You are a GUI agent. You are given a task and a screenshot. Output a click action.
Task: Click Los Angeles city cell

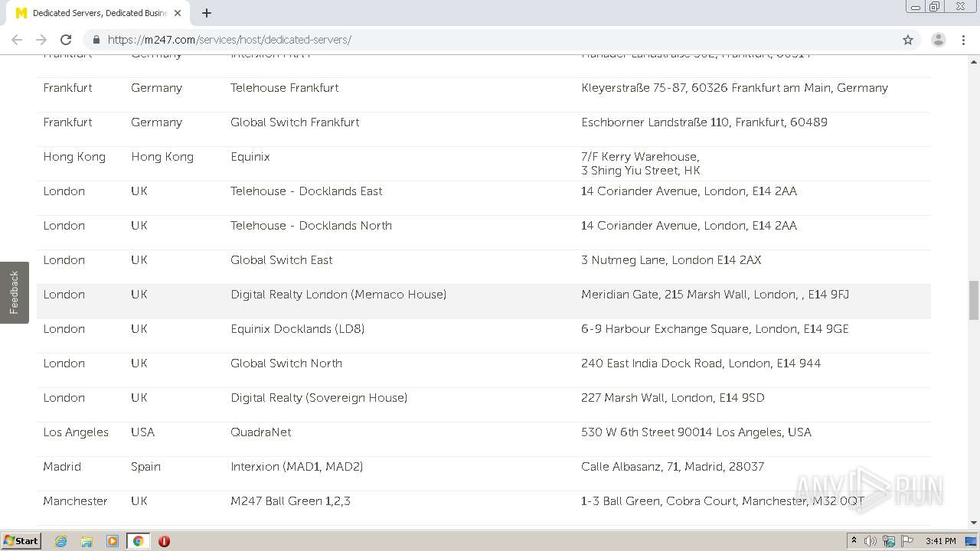tap(76, 432)
